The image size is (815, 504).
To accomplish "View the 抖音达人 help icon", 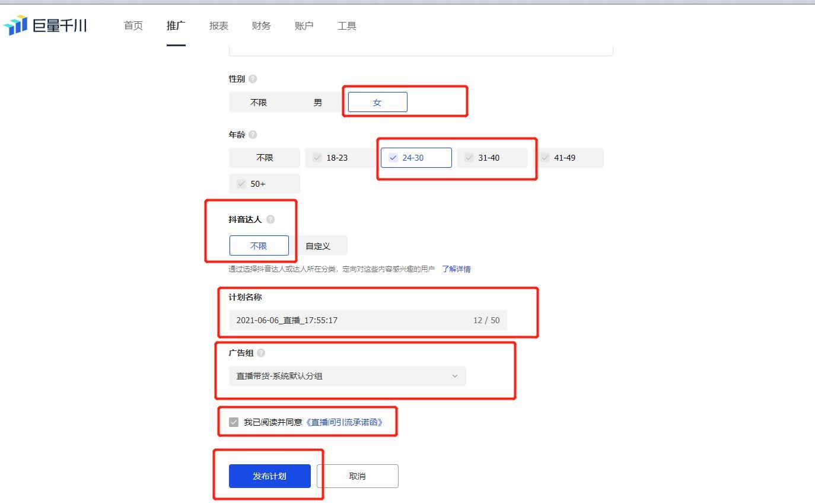I will pyautogui.click(x=271, y=219).
